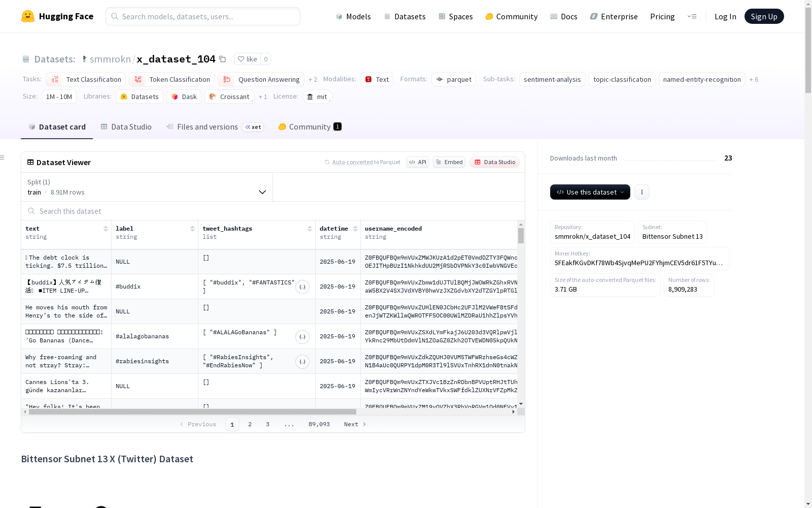Select the Question Answering task tag

(x=261, y=79)
